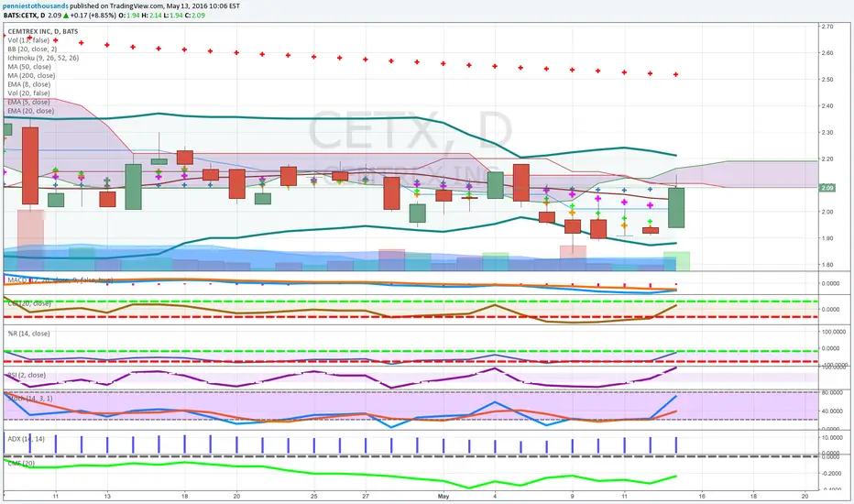
Task: Click the 2.00 price scale label
Action: (827, 212)
